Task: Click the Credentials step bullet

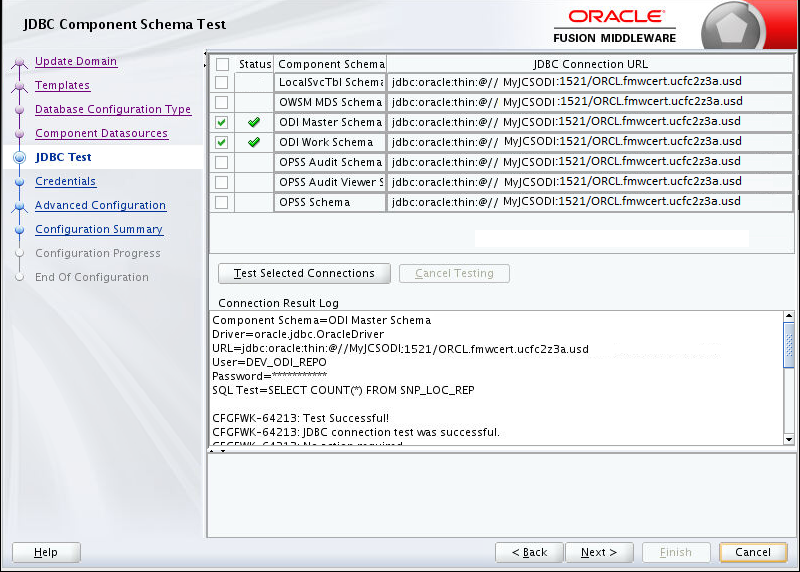Action: [x=19, y=182]
